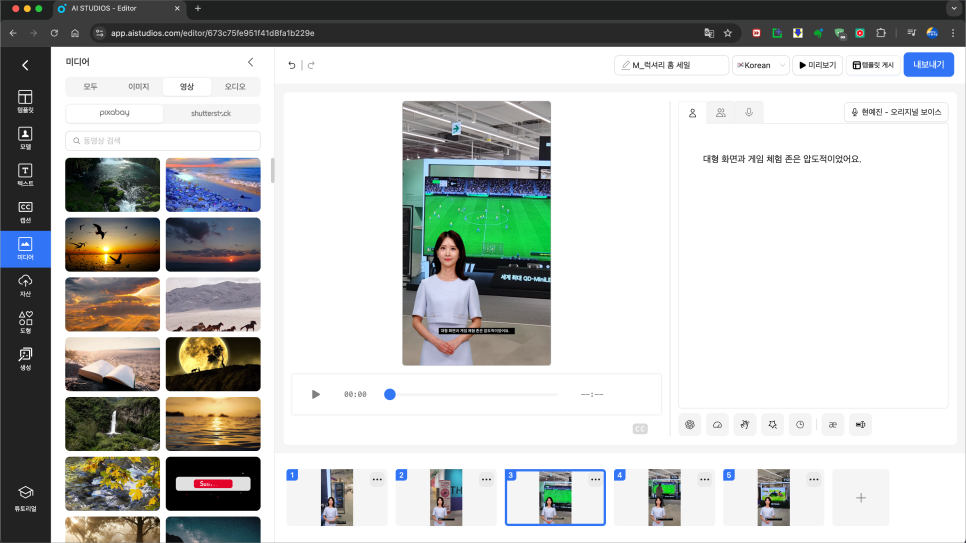Select the two-person conversation tab
This screenshot has height=543, width=966.
[x=721, y=113]
